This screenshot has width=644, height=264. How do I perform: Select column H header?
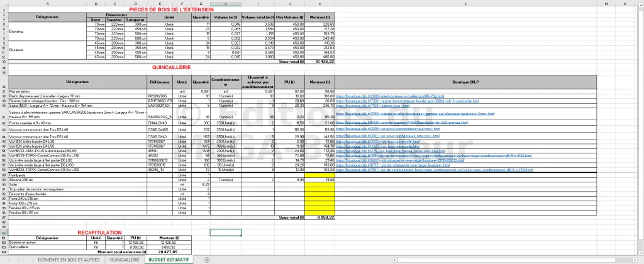click(226, 4)
